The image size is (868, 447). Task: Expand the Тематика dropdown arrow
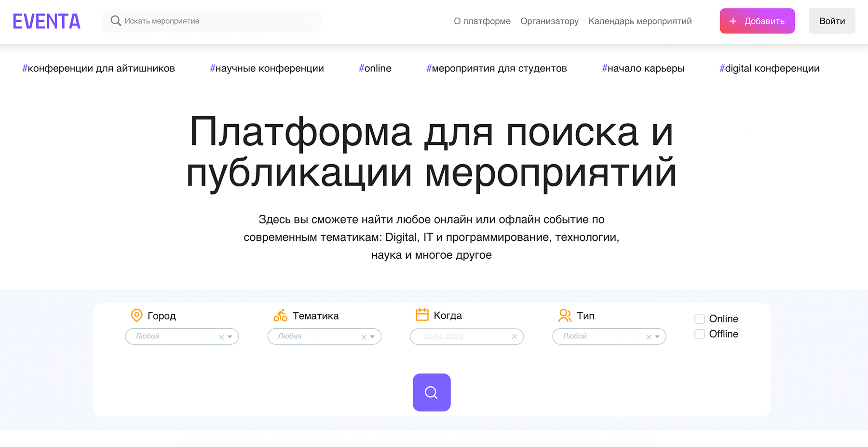pos(372,337)
